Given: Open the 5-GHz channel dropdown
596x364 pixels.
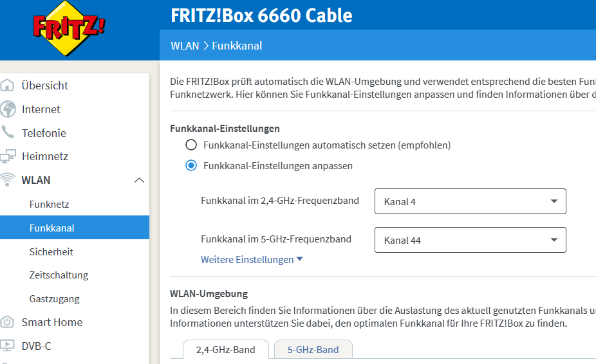Looking at the screenshot, I should (x=470, y=240).
